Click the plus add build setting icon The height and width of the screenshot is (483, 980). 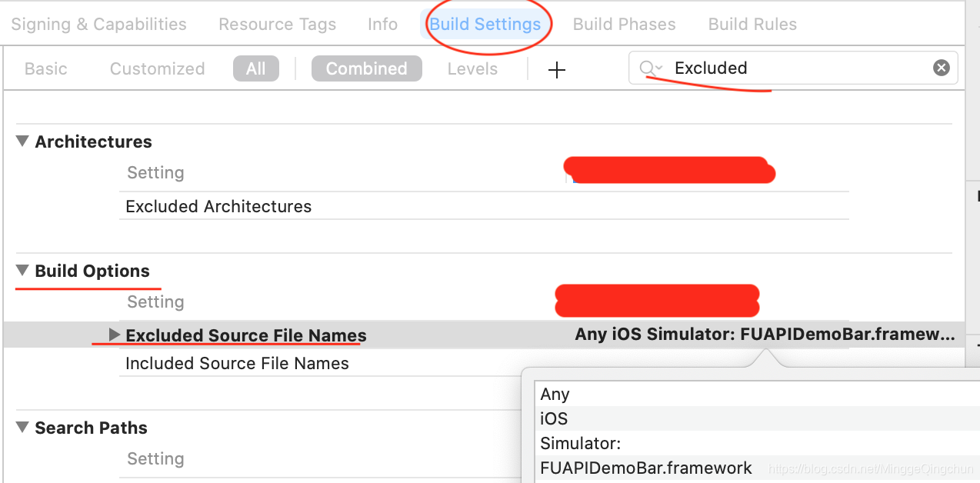[x=556, y=70]
